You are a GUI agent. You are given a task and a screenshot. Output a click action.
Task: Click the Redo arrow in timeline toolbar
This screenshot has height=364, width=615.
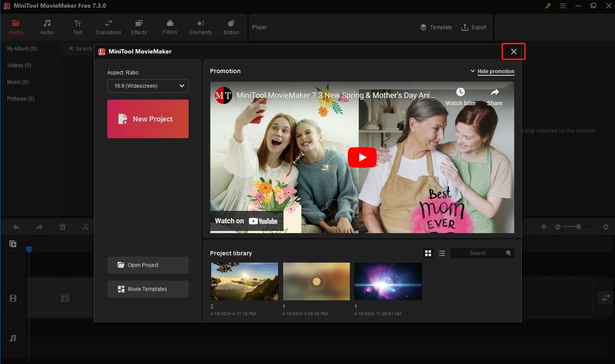tap(39, 227)
